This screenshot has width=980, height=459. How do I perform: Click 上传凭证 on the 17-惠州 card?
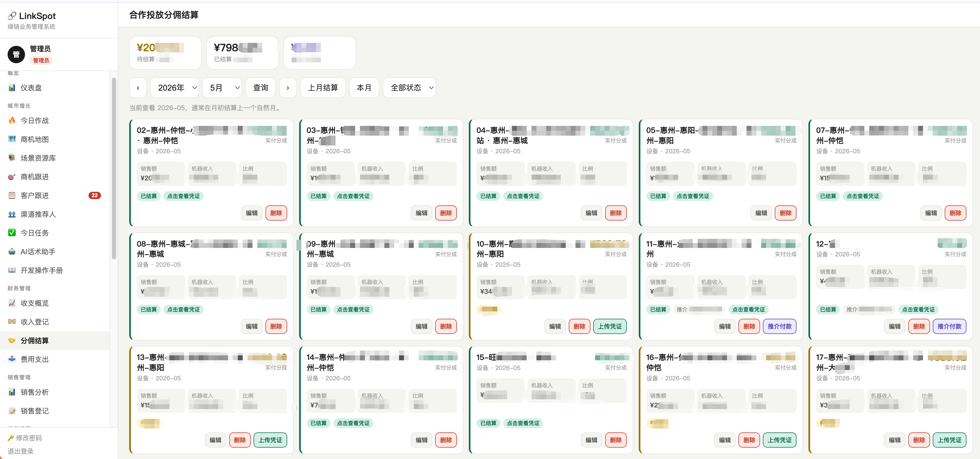click(x=949, y=440)
